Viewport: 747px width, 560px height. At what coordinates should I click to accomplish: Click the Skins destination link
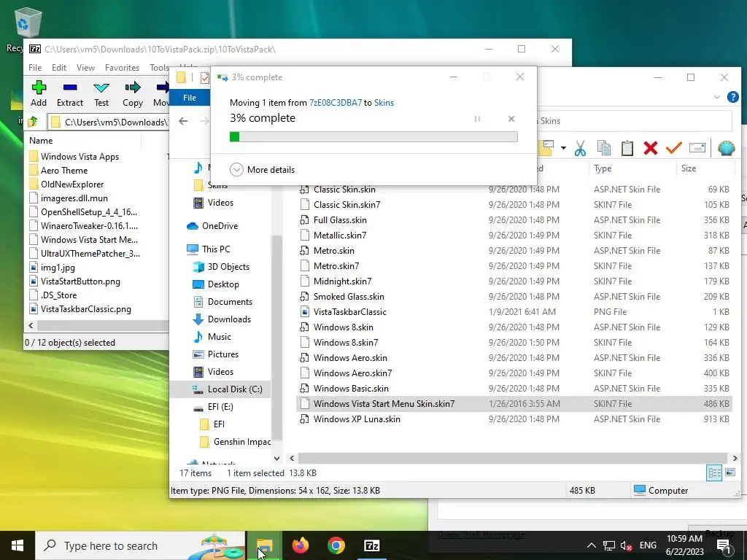coord(384,103)
